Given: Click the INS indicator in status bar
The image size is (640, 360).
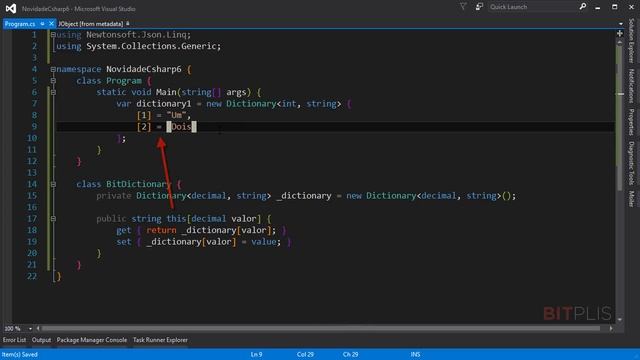Looking at the screenshot, I should [416, 354].
